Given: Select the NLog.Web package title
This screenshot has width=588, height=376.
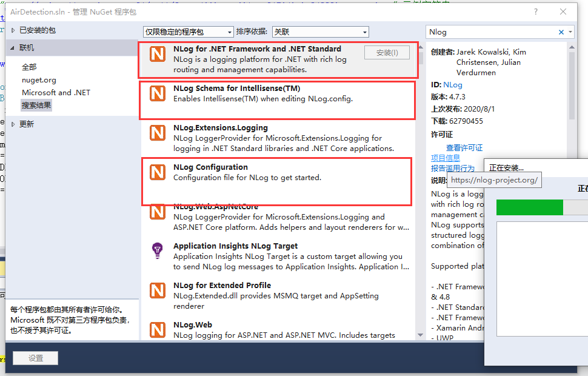Looking at the screenshot, I should 193,324.
